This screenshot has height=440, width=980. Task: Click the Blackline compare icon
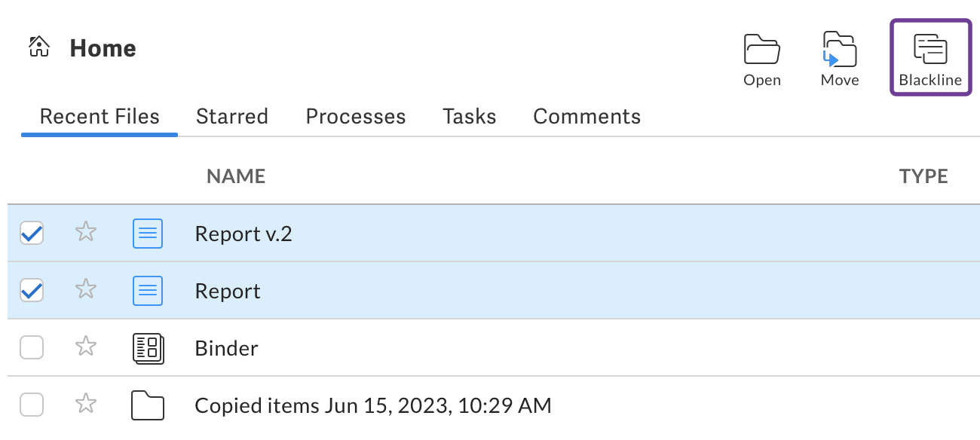click(x=930, y=50)
